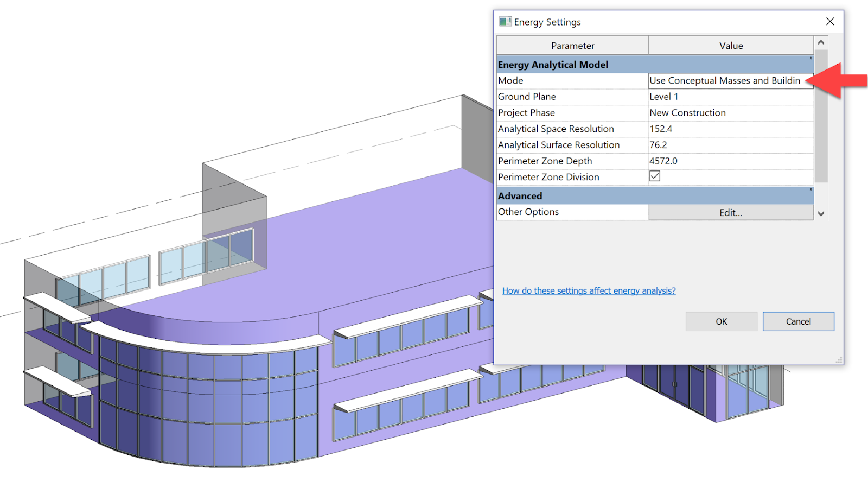Select the Ground Plane parameter label
Screen dimensions: 868x494
527,97
